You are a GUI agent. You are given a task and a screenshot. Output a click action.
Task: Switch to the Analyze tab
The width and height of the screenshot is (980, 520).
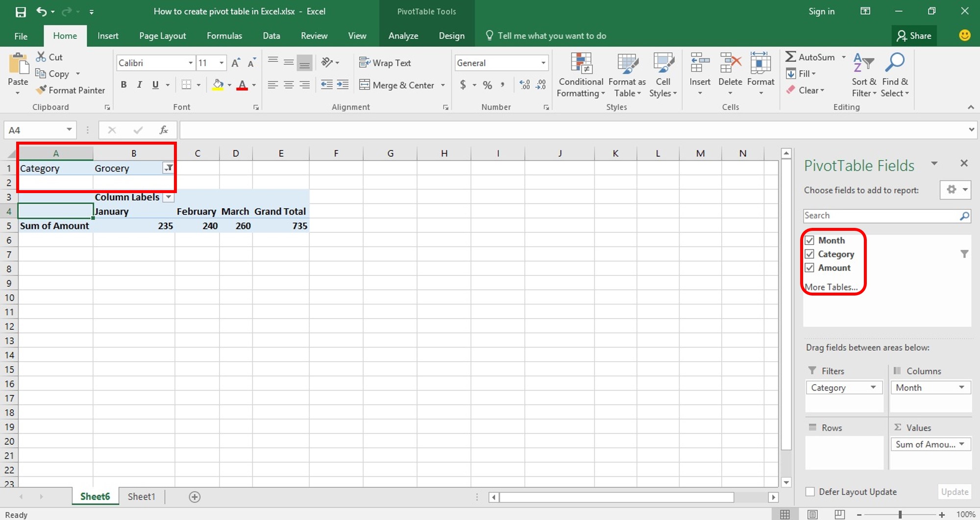pos(403,35)
